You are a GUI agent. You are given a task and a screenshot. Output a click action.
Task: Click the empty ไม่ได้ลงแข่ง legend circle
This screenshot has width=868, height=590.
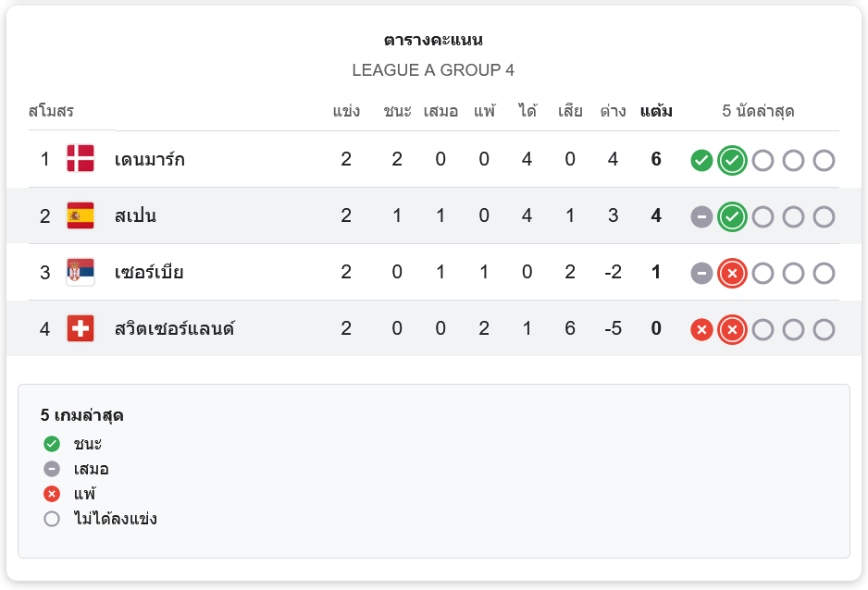point(52,519)
